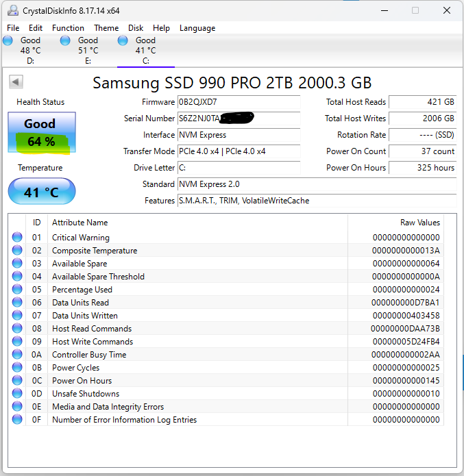The image size is (464, 476).
Task: Select the C: drive tab at 41 °C
Action: point(145,50)
